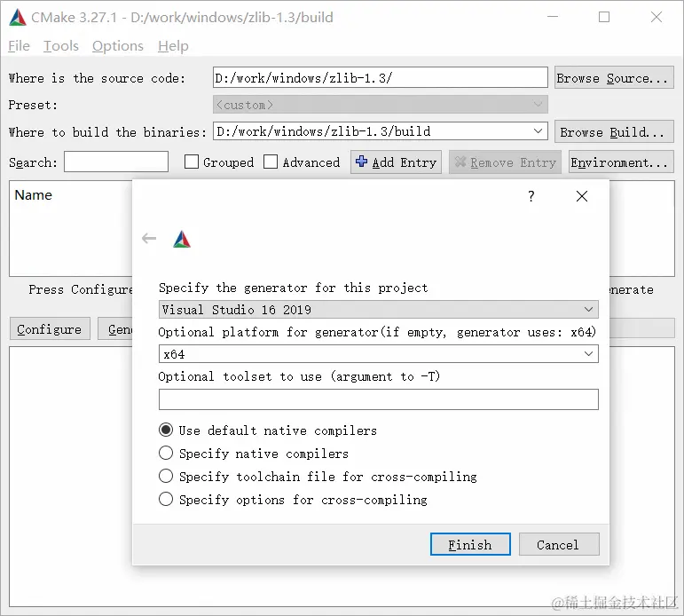The height and width of the screenshot is (616, 684).
Task: Click the Add Entry button
Action: [396, 162]
